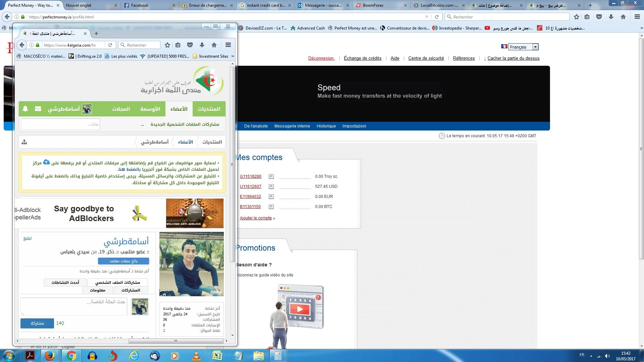Click the forum search input field
The image size is (644, 362).
pyautogui.click(x=61, y=124)
